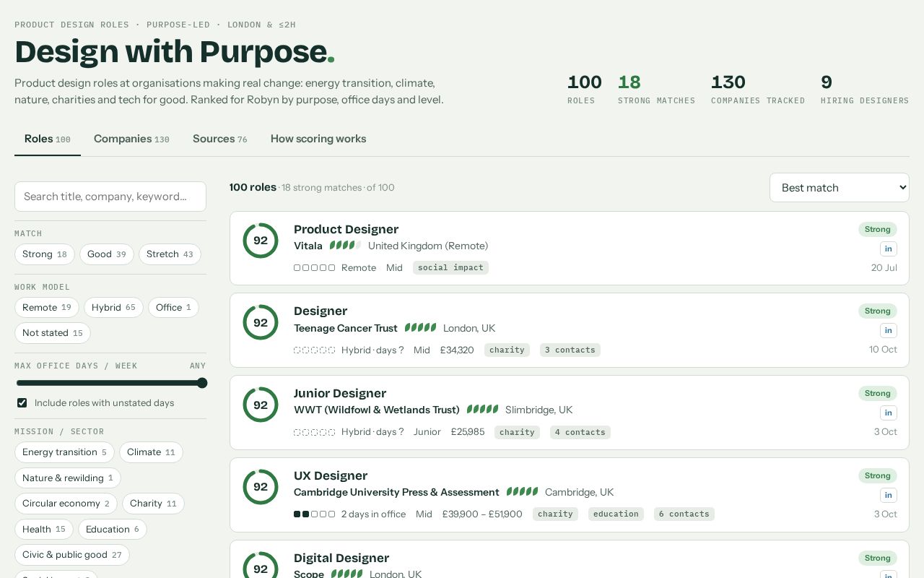Viewport: 924px width, 578px height.
Task: Click the 3 contacts tag on Teenage Cancer Trust
Action: click(570, 350)
